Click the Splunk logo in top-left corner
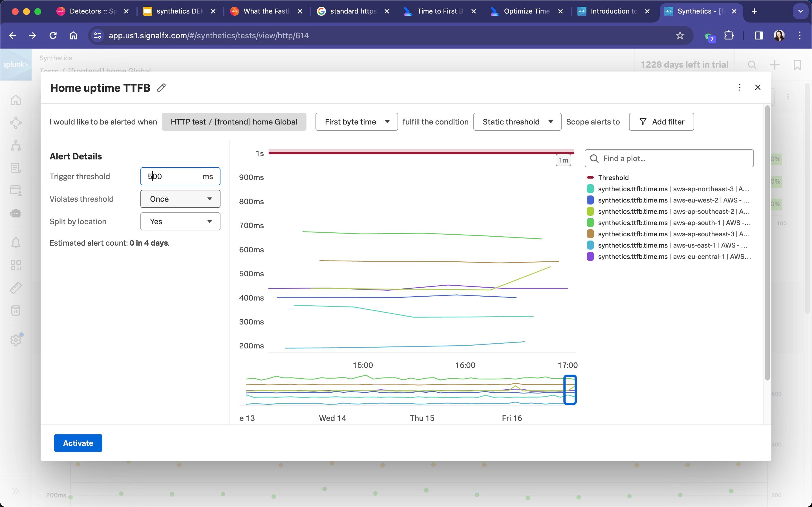Viewport: 812px width, 507px height. pos(16,65)
